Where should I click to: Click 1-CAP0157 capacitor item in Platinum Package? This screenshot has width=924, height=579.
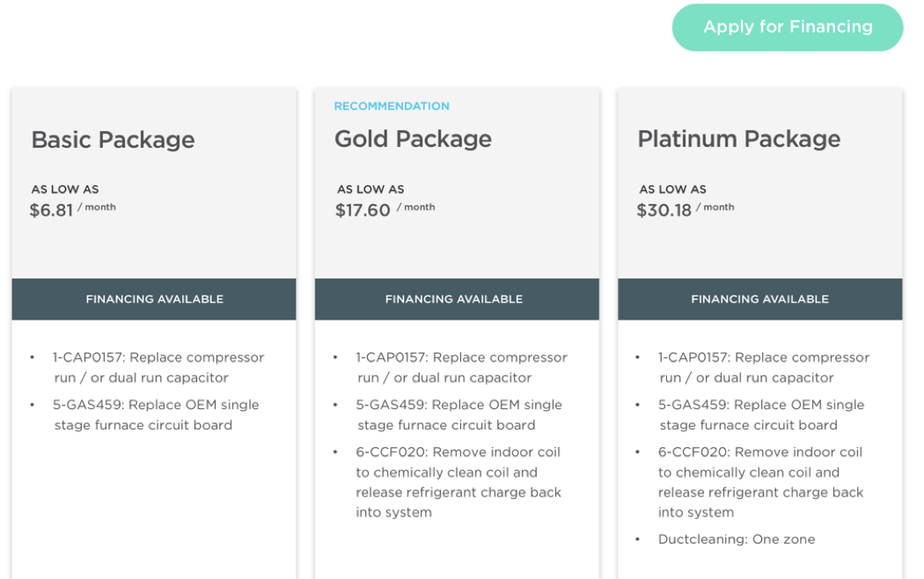[763, 368]
